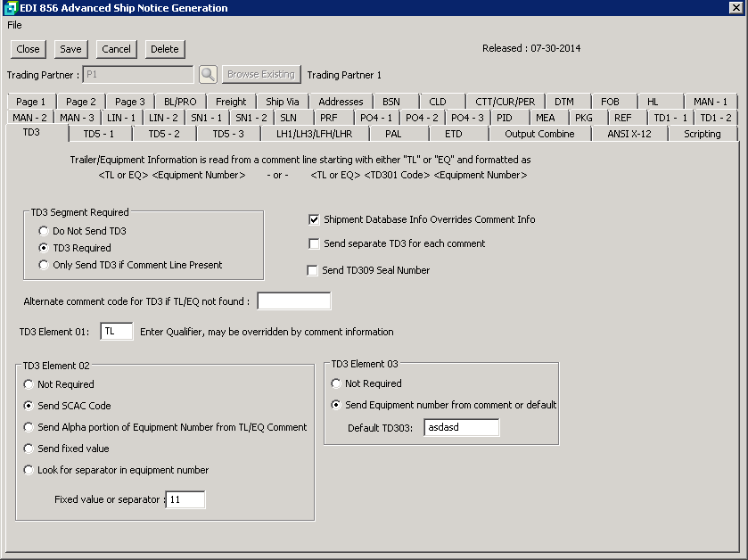Click the Fixed value or separator field
The width and height of the screenshot is (748, 560).
(x=185, y=500)
